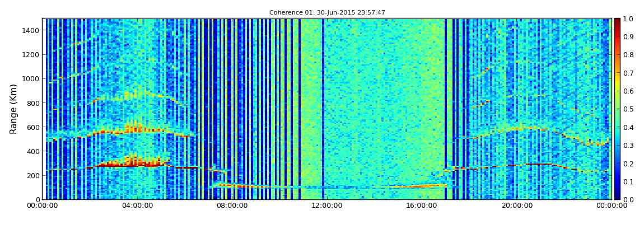Click the plot title 'Coherence 01: 30-Jun-2015 23:57:47'
Screen dimensions: 644x228
pos(327,13)
